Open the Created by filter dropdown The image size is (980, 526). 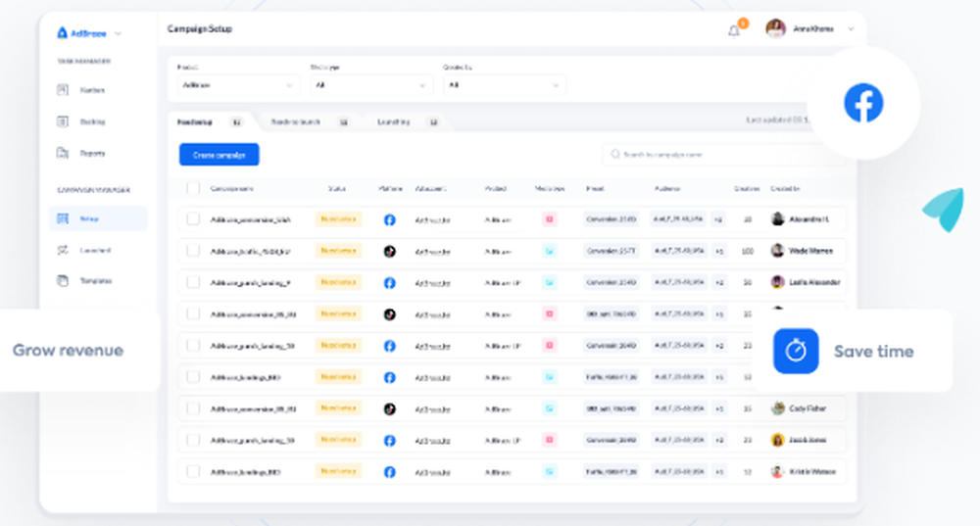pyautogui.click(x=504, y=85)
